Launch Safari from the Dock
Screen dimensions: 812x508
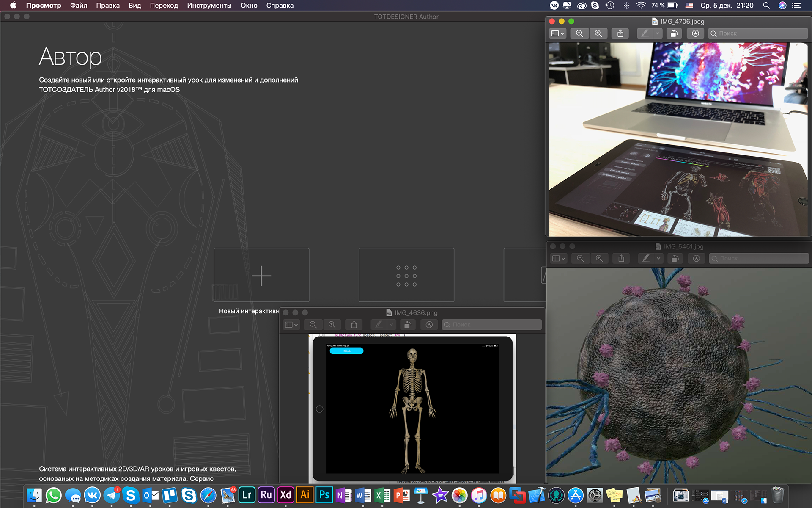point(208,495)
